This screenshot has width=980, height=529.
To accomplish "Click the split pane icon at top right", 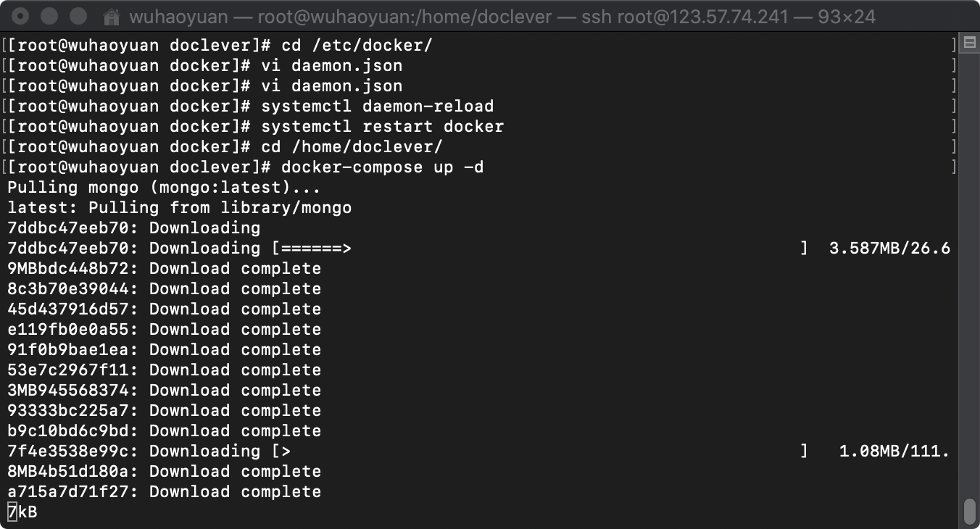I will pyautogui.click(x=969, y=43).
